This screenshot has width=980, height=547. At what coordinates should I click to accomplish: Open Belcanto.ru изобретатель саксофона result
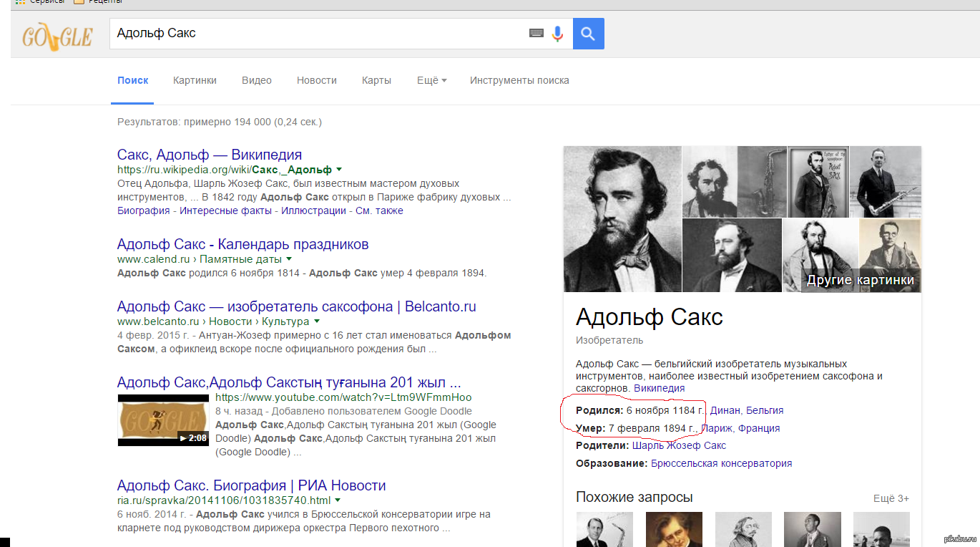point(297,306)
